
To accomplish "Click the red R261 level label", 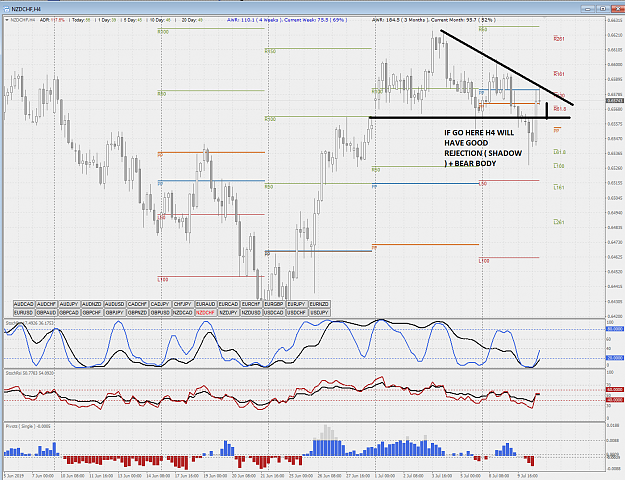I will pos(559,39).
